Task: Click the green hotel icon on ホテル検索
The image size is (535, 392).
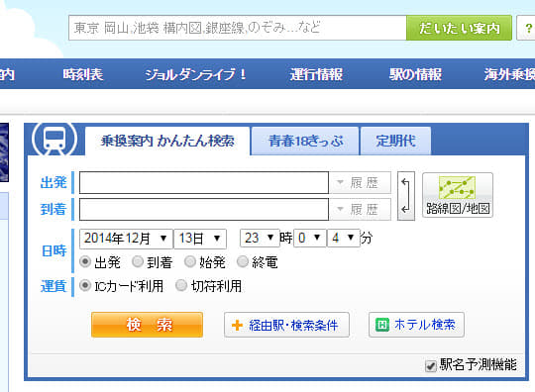Action: (382, 325)
